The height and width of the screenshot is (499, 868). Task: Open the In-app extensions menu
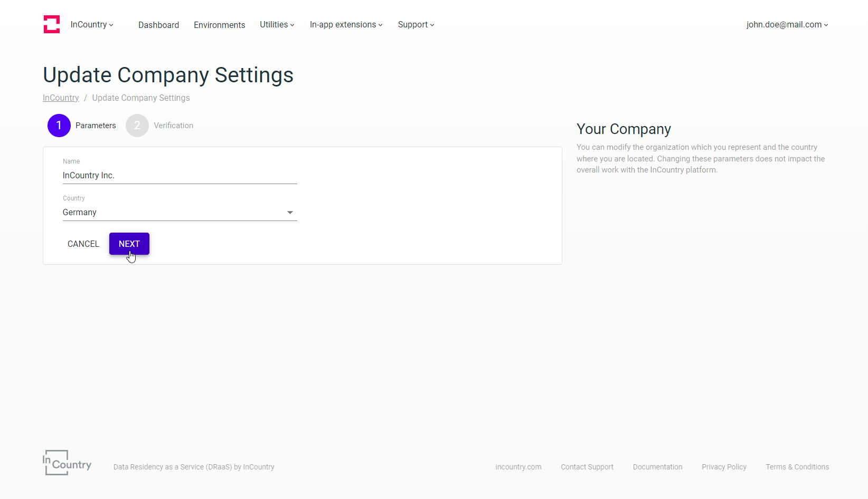coord(346,25)
